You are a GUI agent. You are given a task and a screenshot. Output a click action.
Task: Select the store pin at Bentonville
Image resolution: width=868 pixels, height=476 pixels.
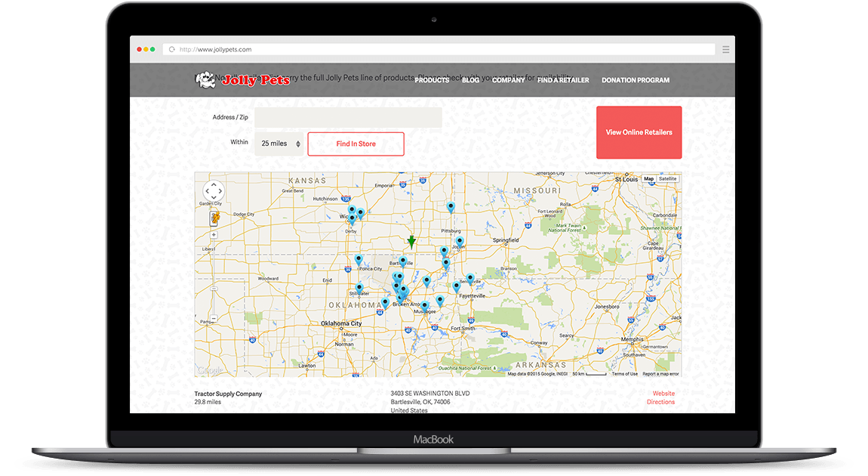tap(470, 278)
